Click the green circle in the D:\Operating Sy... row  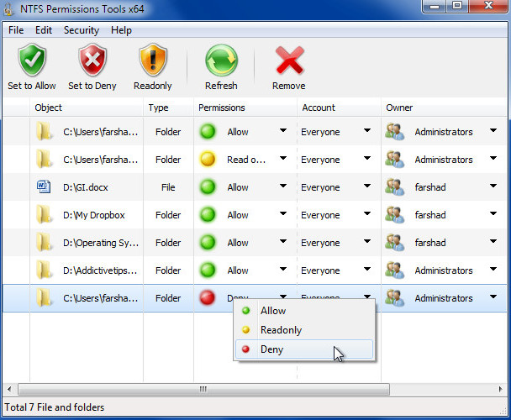point(208,243)
